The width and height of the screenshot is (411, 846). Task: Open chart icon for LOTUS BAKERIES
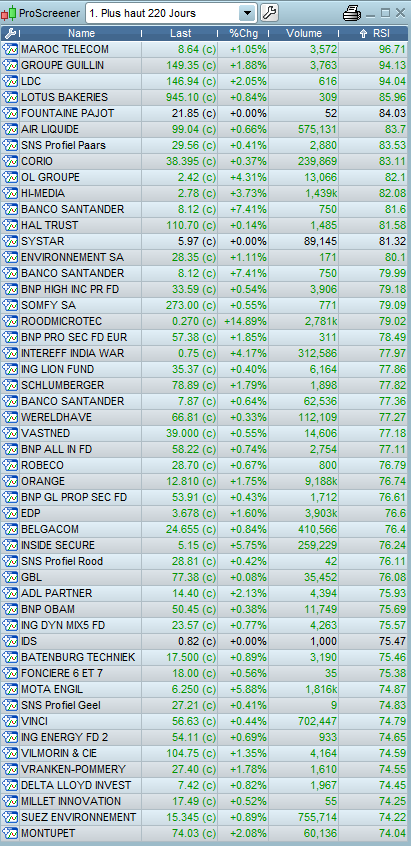[x=10, y=97]
